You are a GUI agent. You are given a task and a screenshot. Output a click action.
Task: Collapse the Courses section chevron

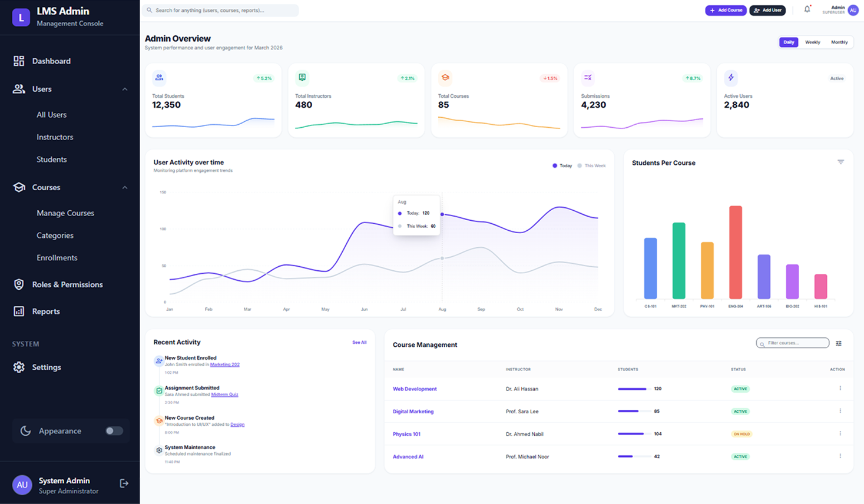pyautogui.click(x=125, y=188)
